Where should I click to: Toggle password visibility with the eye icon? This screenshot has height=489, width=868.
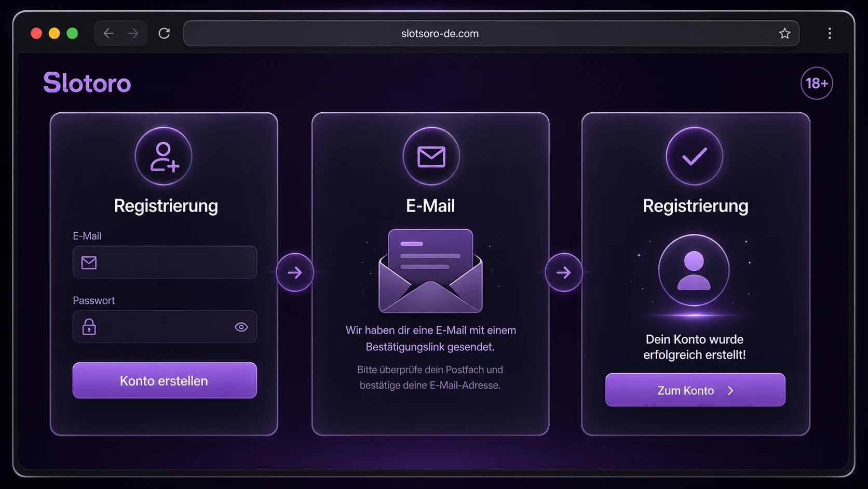tap(241, 327)
